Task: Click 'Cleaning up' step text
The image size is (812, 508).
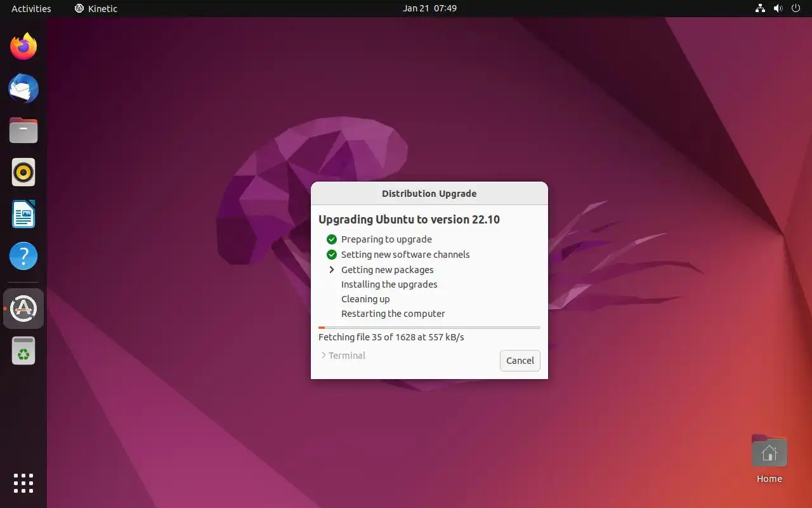Action: coord(365,299)
